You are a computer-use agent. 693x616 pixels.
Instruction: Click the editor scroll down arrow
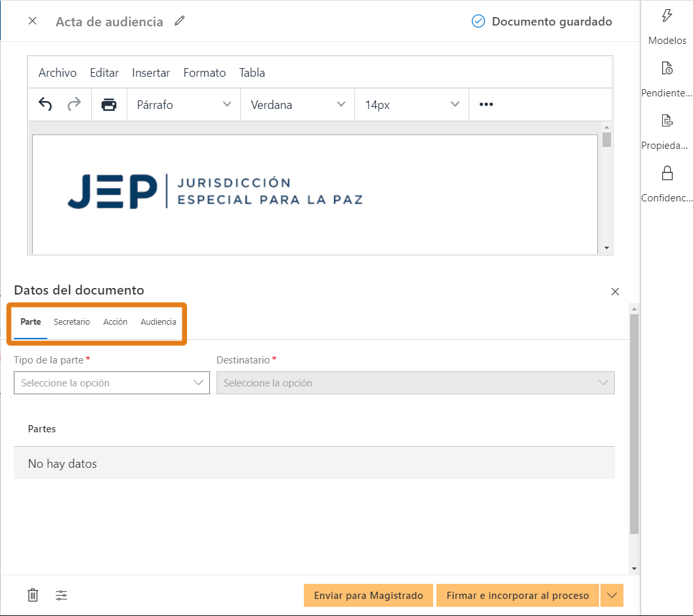pyautogui.click(x=606, y=248)
